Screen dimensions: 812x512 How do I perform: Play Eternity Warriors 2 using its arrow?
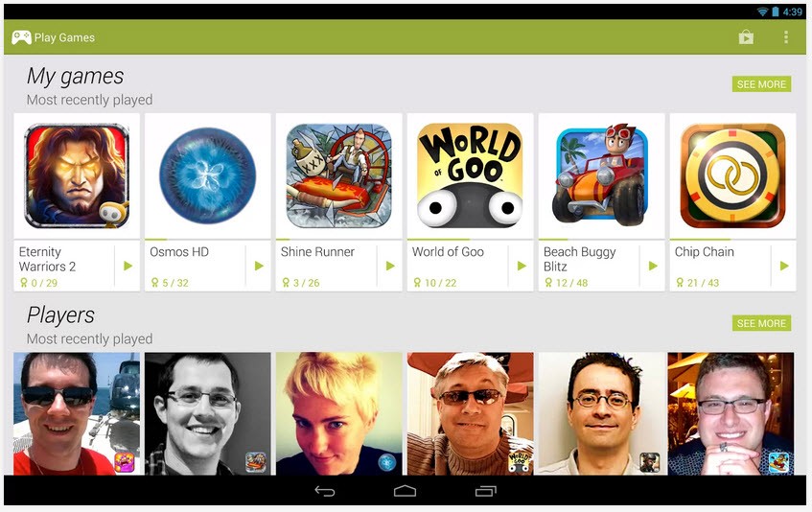click(x=128, y=267)
